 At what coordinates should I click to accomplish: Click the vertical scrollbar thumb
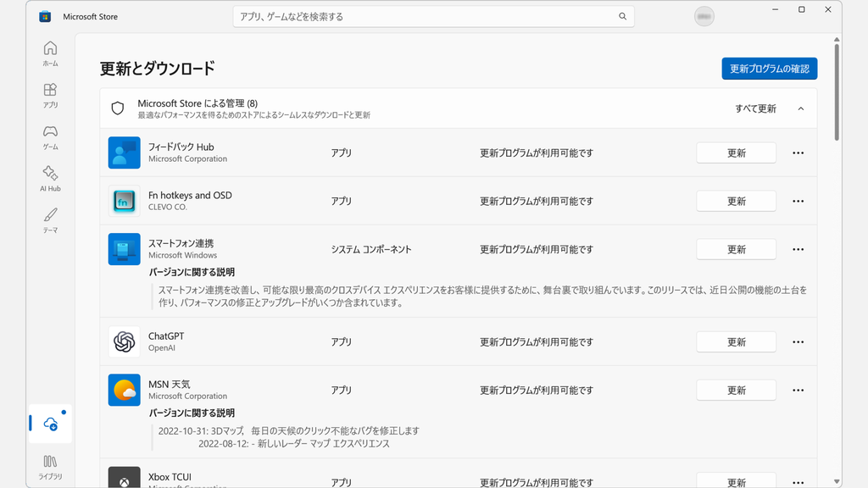pyautogui.click(x=837, y=91)
